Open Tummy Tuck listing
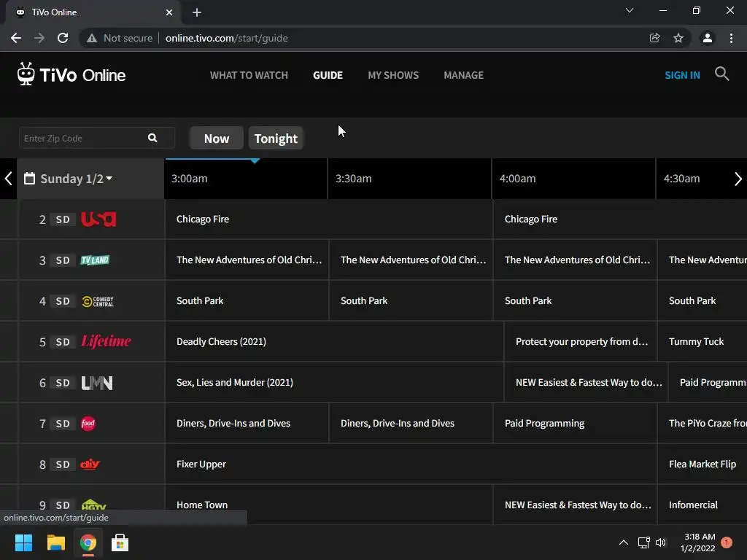Screen dimensions: 747x560 pos(703,341)
